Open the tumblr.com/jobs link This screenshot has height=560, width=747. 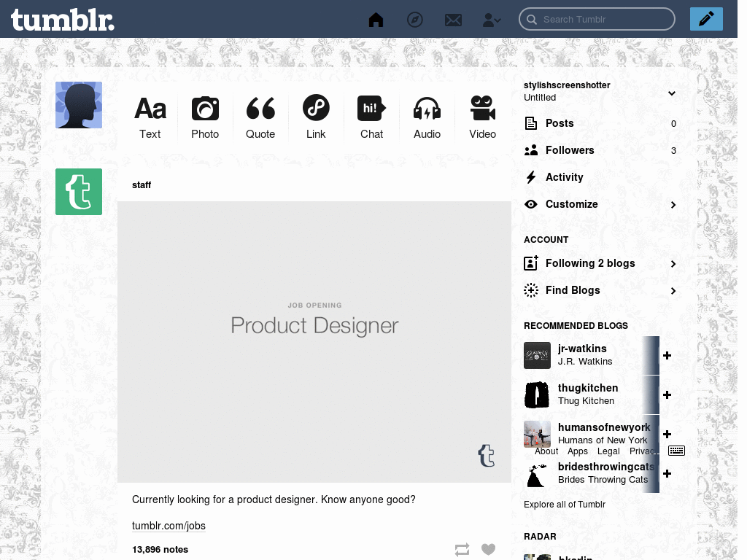169,526
